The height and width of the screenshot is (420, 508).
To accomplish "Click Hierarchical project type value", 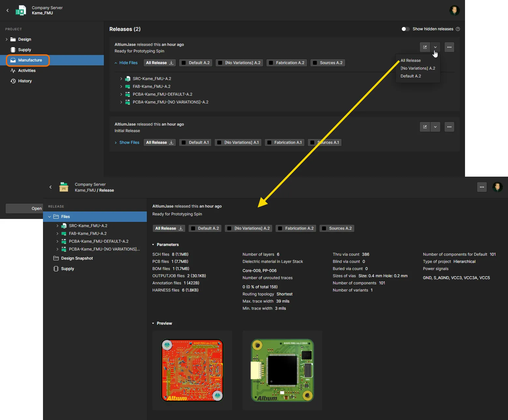I will tap(464, 262).
